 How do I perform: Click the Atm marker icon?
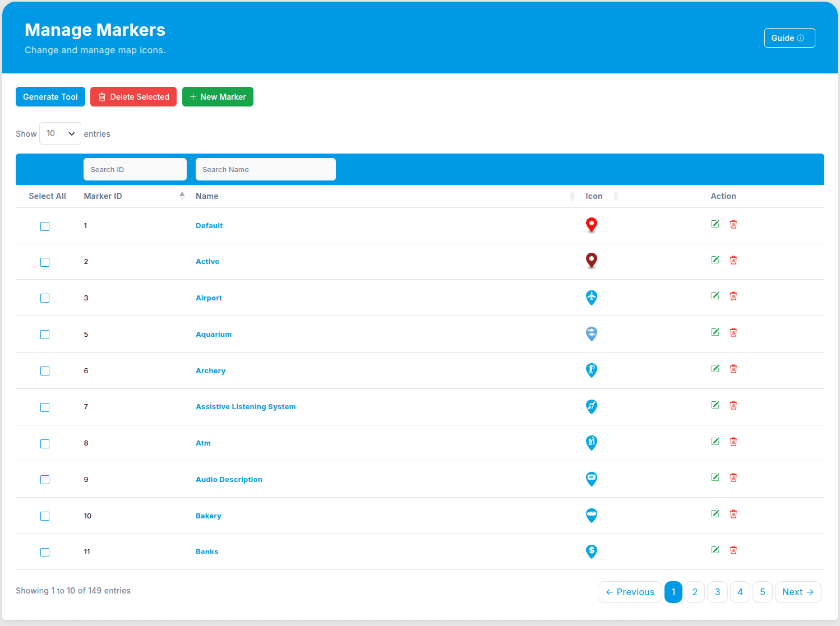point(592,443)
